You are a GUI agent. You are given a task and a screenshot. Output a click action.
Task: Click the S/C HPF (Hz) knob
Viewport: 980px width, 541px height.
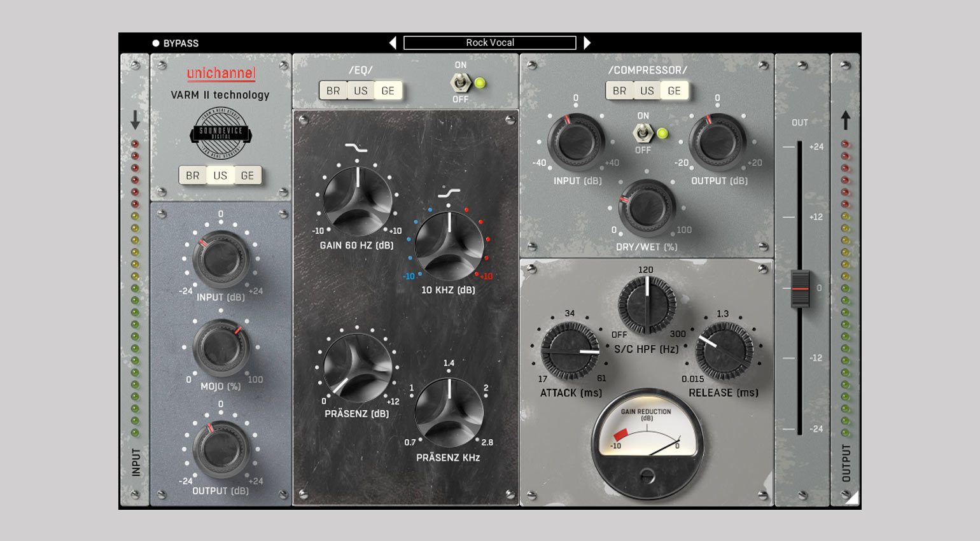coord(647,306)
